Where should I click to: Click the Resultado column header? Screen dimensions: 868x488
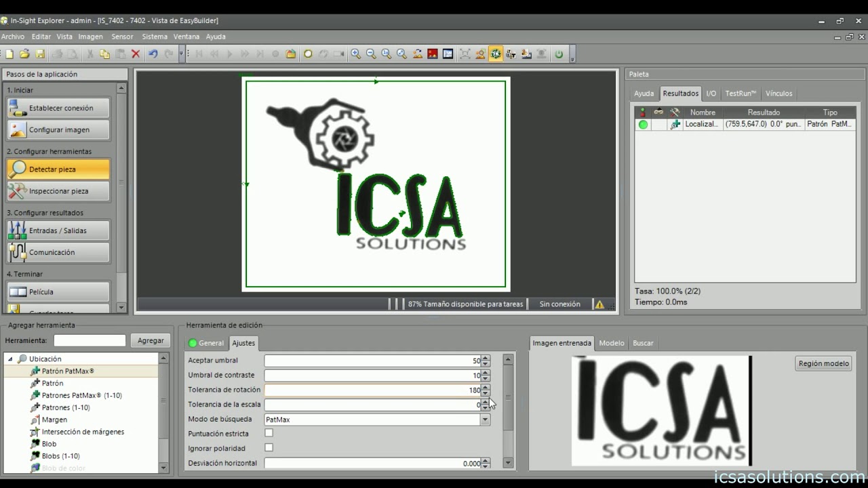764,113
